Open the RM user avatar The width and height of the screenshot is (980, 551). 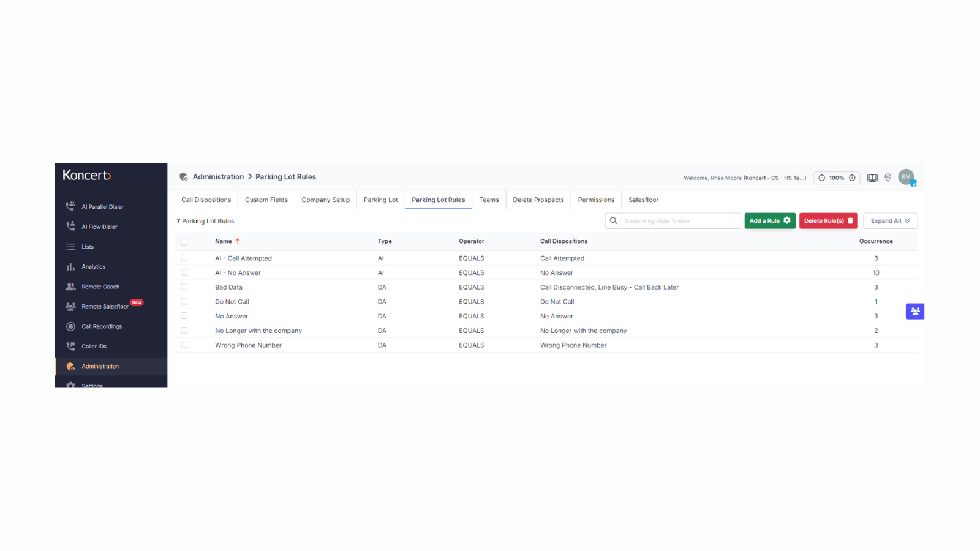906,177
